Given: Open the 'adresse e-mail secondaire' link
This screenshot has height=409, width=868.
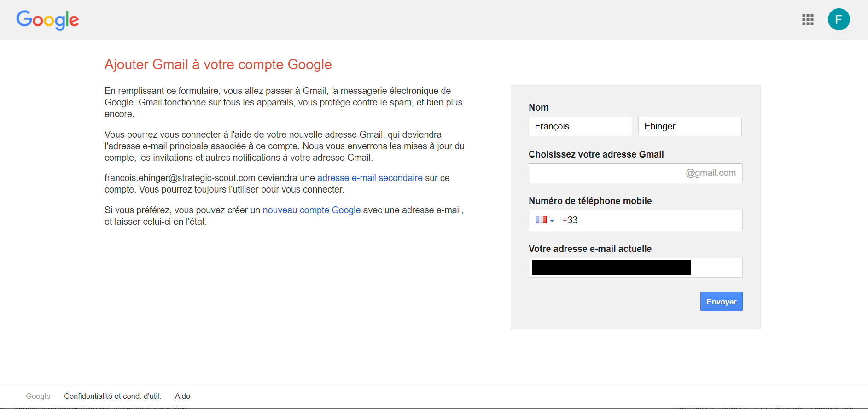Looking at the screenshot, I should pos(370,178).
